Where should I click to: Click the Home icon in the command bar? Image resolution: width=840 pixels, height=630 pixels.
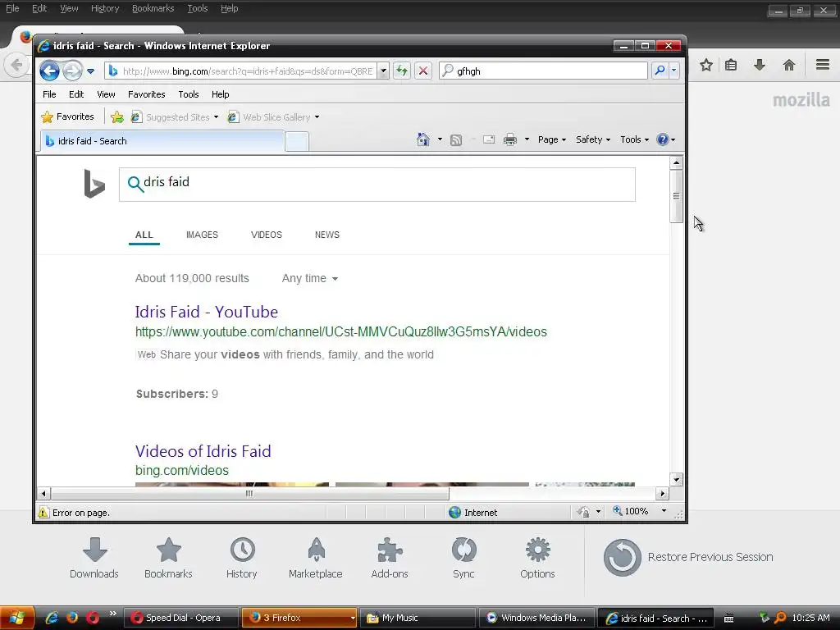[423, 139]
